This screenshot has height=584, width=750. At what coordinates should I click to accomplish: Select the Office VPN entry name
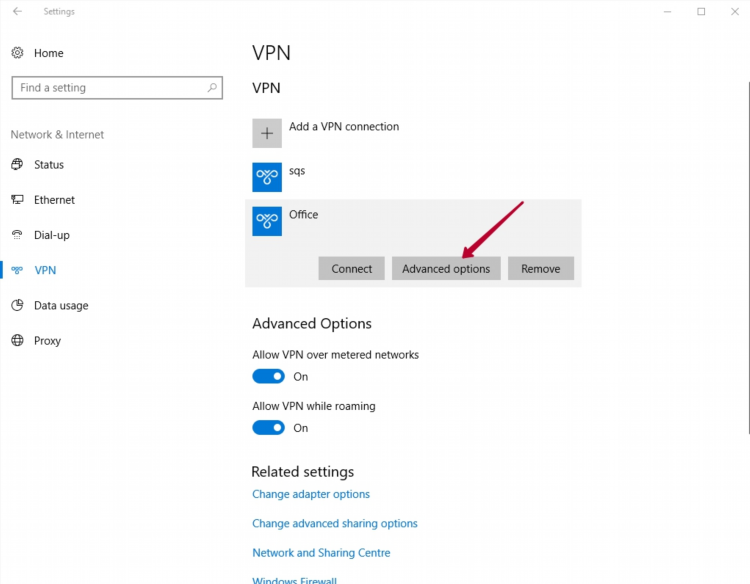[303, 214]
